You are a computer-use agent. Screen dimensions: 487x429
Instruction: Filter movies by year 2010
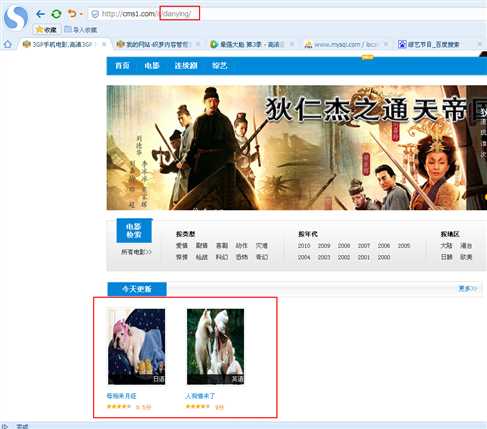point(304,246)
